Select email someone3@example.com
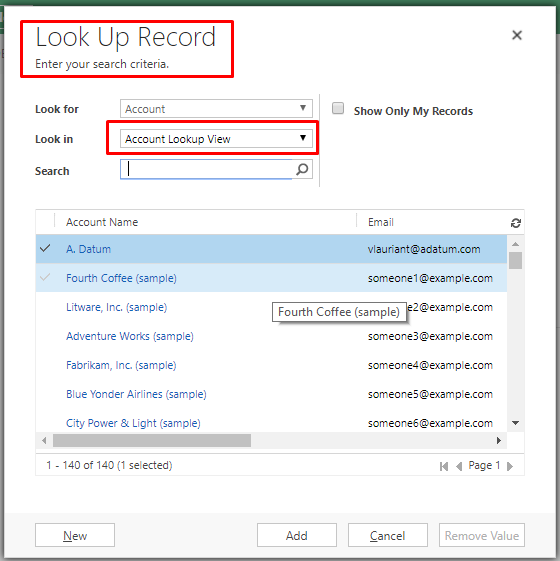Viewport: 560px width, 561px height. [430, 336]
